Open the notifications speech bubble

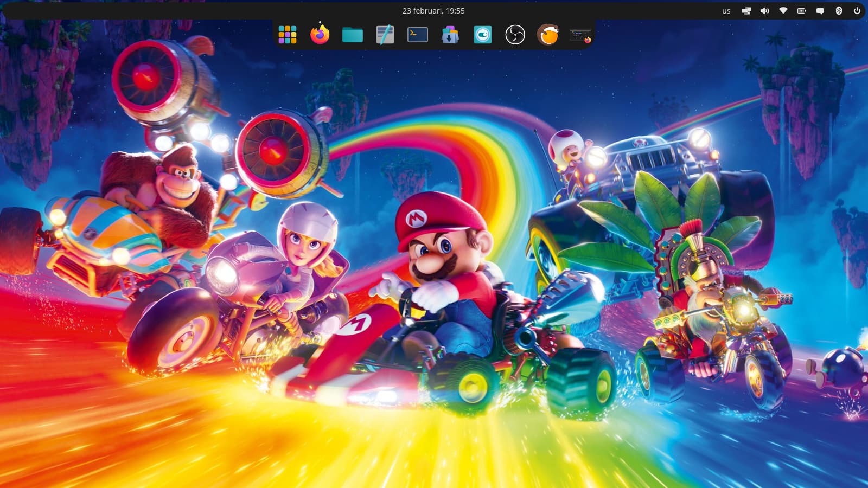pos(820,11)
